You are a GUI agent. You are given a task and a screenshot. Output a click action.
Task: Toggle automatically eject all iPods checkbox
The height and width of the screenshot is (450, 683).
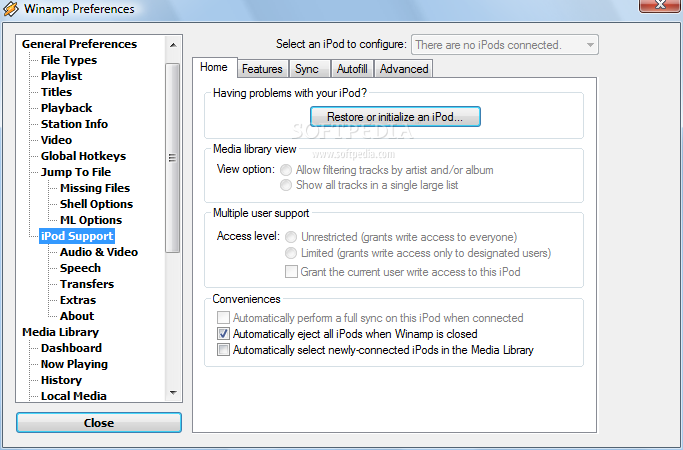coord(223,334)
